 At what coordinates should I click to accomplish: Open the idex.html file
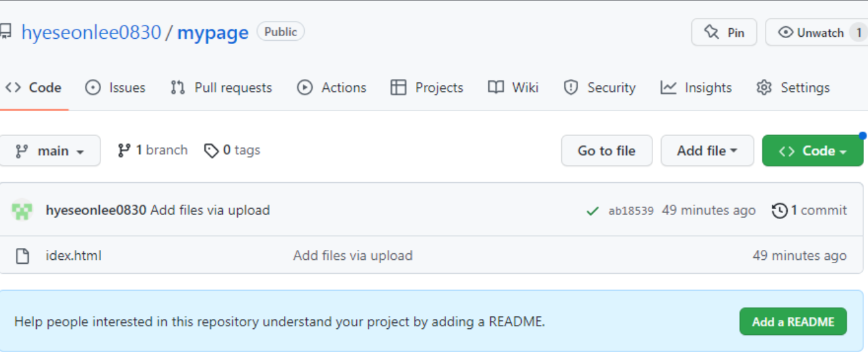pyautogui.click(x=74, y=255)
